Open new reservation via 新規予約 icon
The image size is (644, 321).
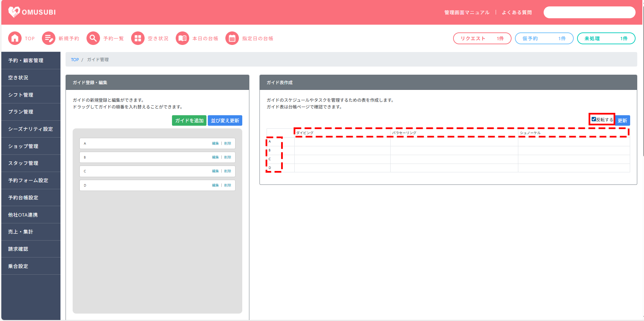(x=49, y=39)
